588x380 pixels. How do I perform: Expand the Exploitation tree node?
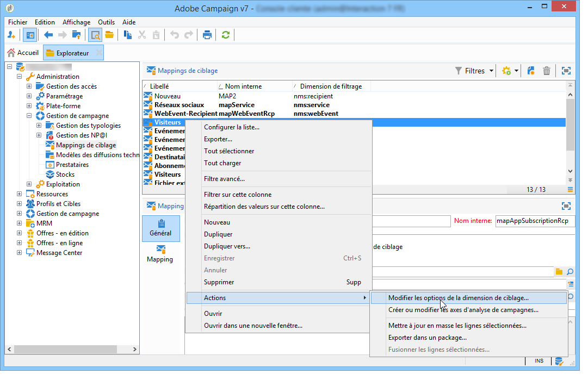pos(29,184)
